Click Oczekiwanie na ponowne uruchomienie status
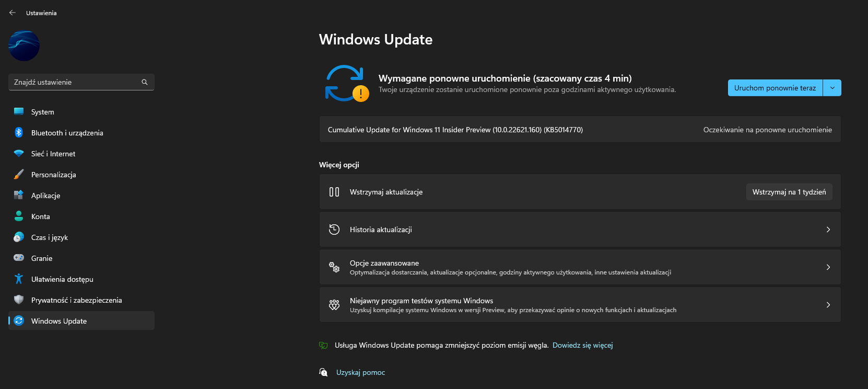868x389 pixels. coord(768,130)
